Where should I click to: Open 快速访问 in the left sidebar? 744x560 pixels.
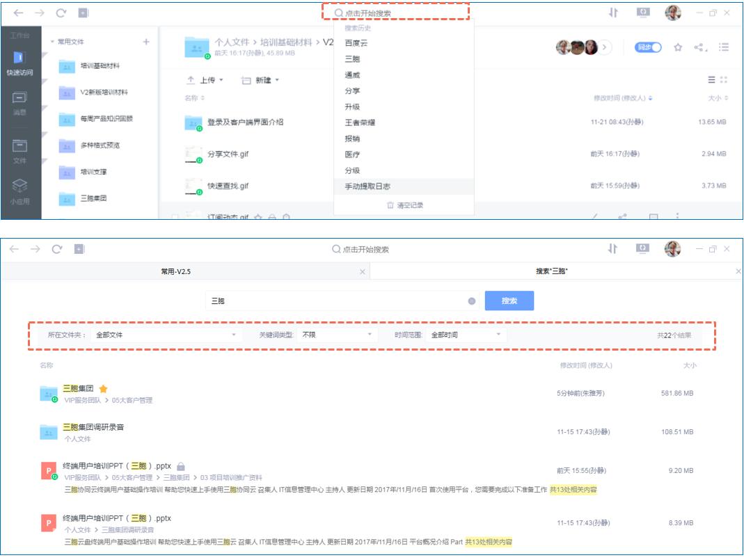(x=19, y=63)
